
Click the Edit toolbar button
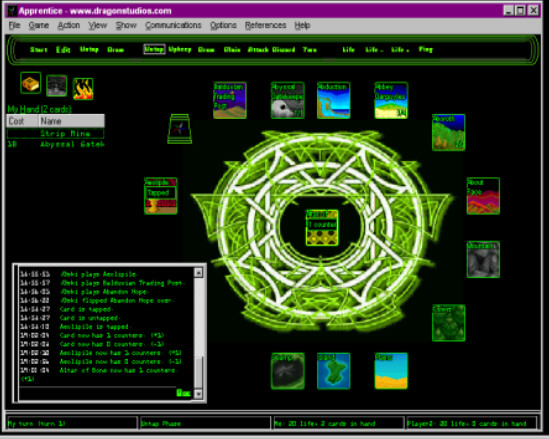(x=63, y=50)
